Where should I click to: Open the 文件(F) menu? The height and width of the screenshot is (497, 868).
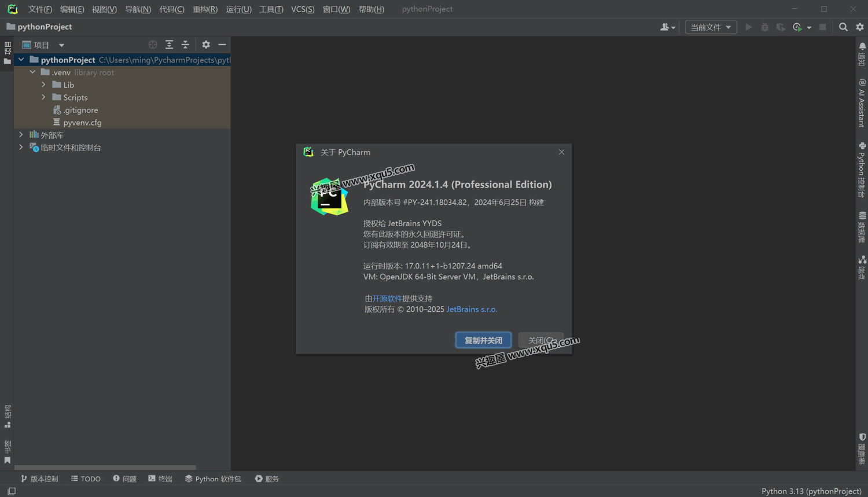pyautogui.click(x=39, y=9)
